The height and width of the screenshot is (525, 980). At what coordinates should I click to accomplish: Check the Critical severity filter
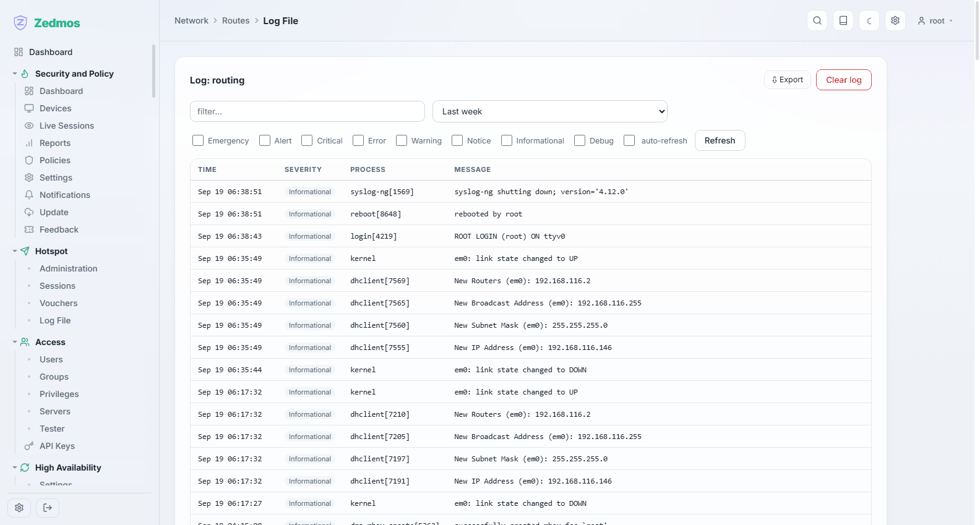307,140
